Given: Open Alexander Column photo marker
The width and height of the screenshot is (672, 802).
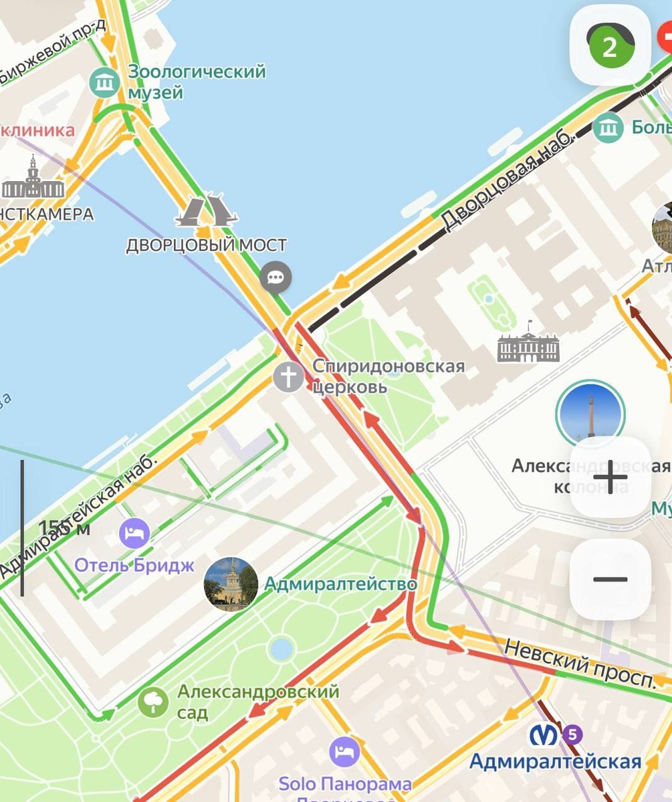Looking at the screenshot, I should 590,414.
